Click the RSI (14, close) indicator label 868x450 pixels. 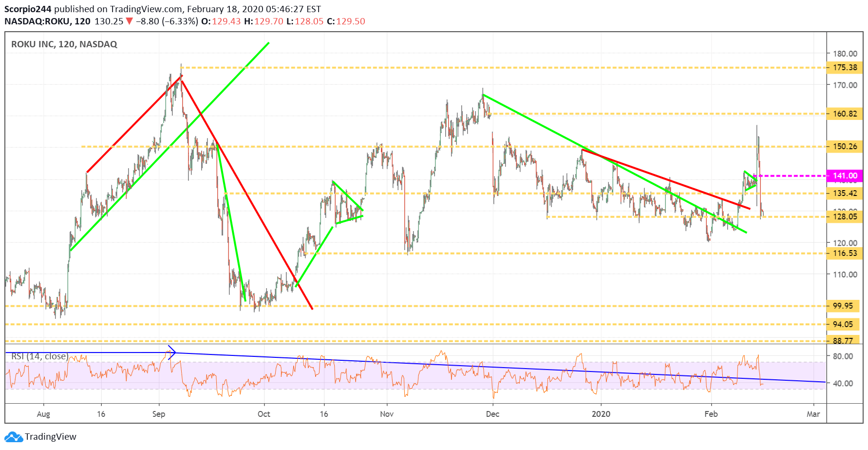tap(40, 356)
